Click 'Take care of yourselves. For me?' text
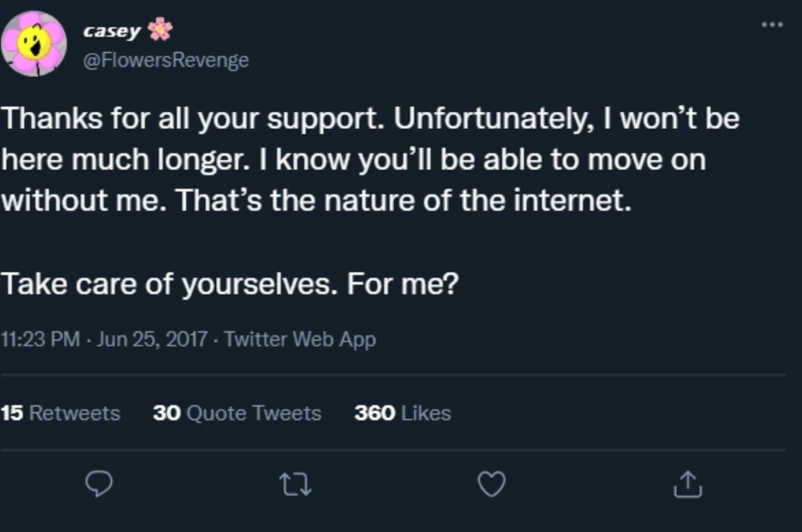802x532 pixels. coord(231,284)
